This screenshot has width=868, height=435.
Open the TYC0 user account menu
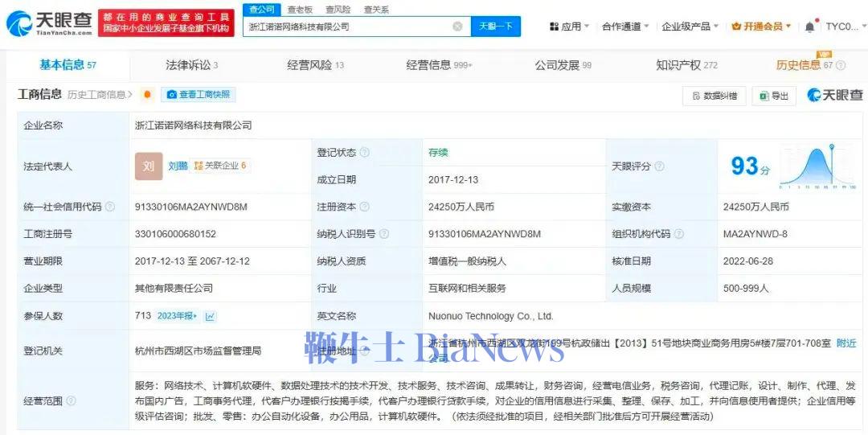(x=845, y=26)
